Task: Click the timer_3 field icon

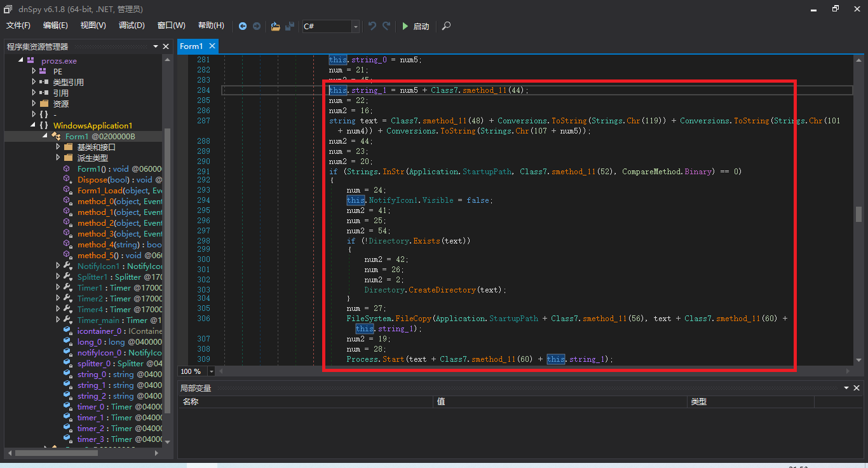Action: point(67,439)
